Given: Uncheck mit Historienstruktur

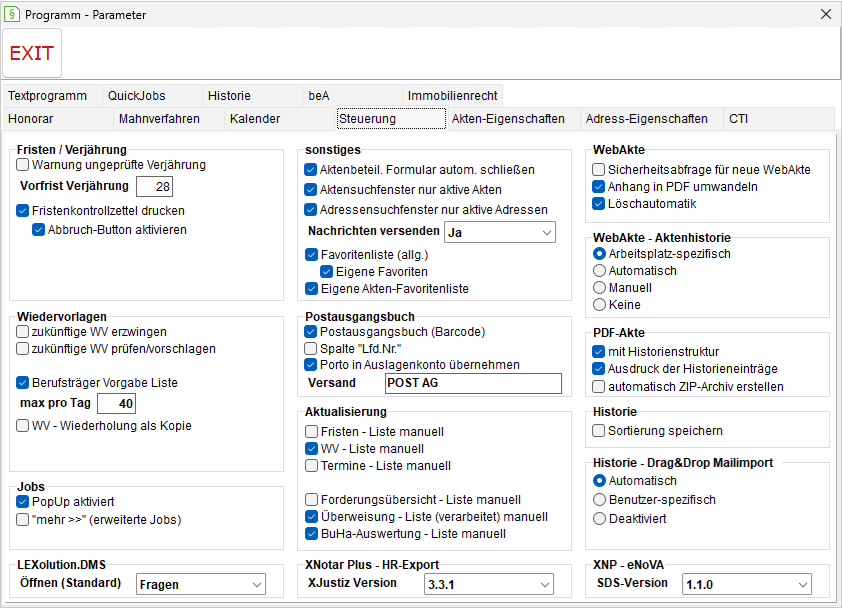Looking at the screenshot, I should pyautogui.click(x=598, y=352).
